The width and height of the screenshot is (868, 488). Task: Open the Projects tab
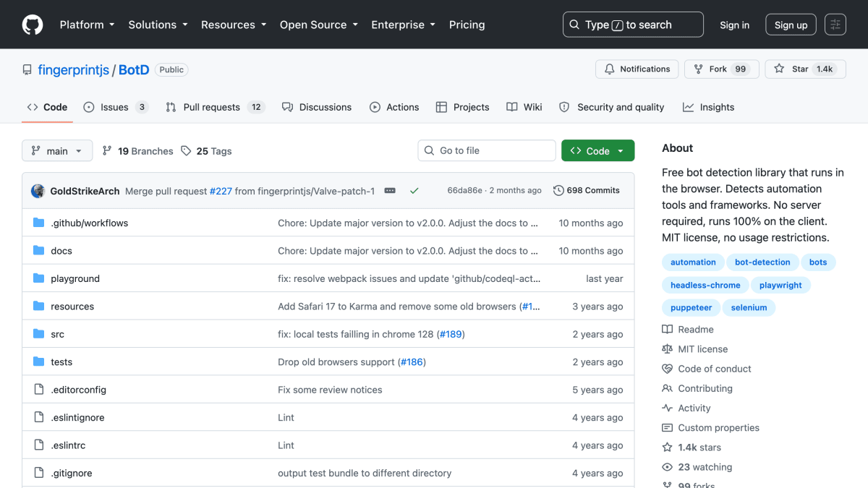click(463, 107)
